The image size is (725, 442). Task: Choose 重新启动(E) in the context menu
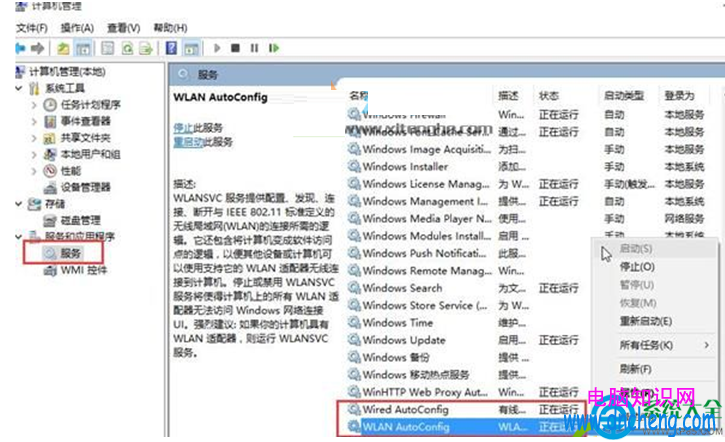pyautogui.click(x=646, y=321)
